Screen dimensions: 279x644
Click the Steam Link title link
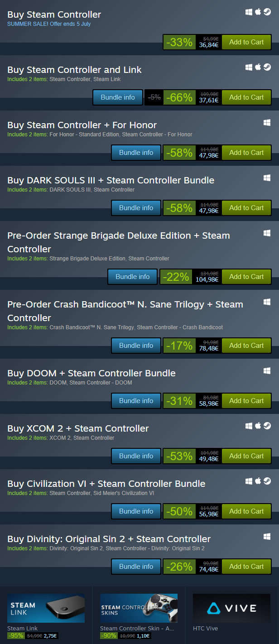click(x=22, y=629)
